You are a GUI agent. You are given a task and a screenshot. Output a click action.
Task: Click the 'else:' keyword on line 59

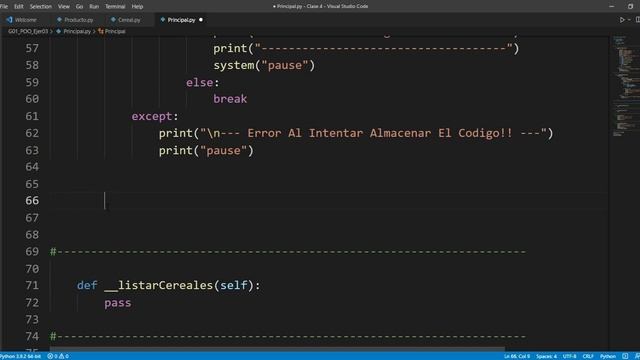[x=202, y=82]
